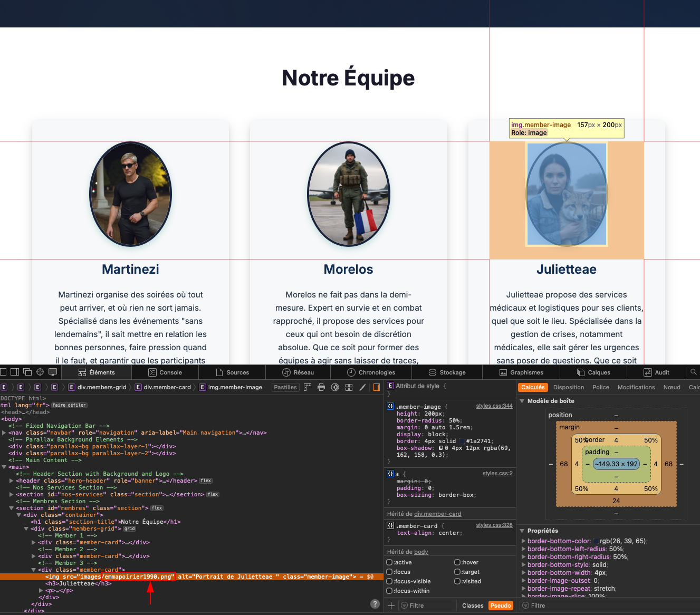This screenshot has width=700, height=615.
Task: Collapse the membres section node
Action: pyautogui.click(x=12, y=508)
